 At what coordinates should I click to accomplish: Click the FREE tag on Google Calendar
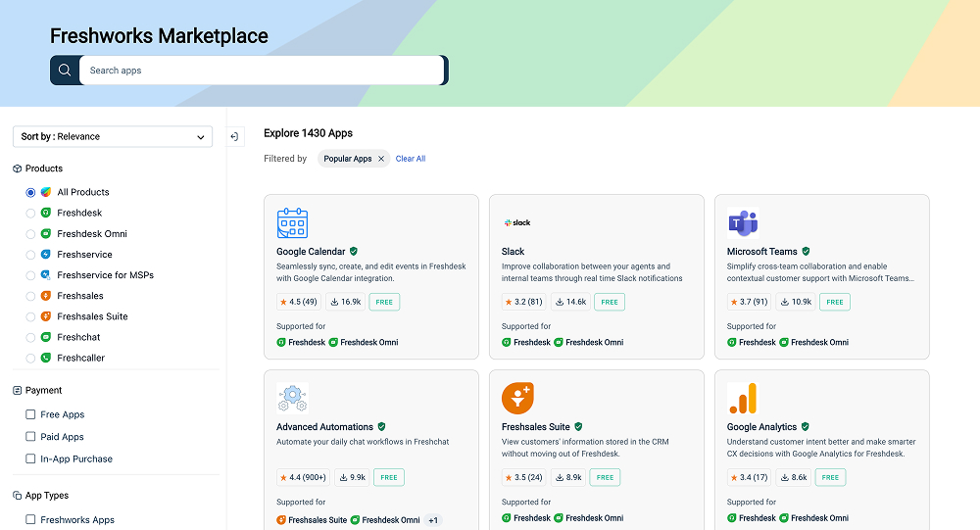[384, 302]
